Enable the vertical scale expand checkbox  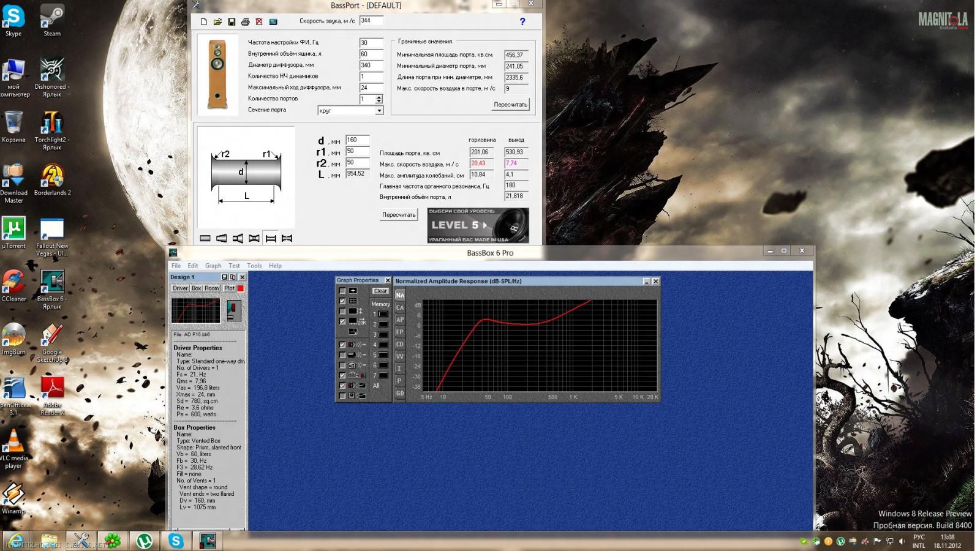point(342,311)
